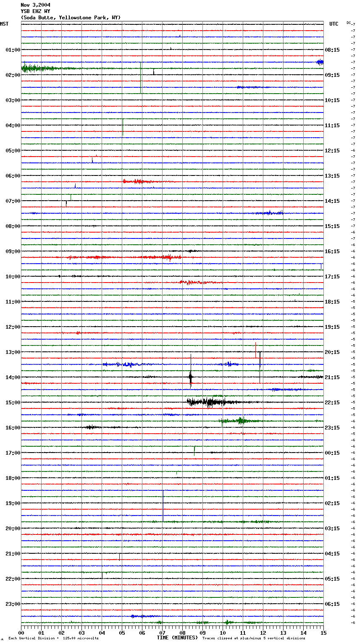Click the 19:00 MST hour label

(x=13, y=503)
